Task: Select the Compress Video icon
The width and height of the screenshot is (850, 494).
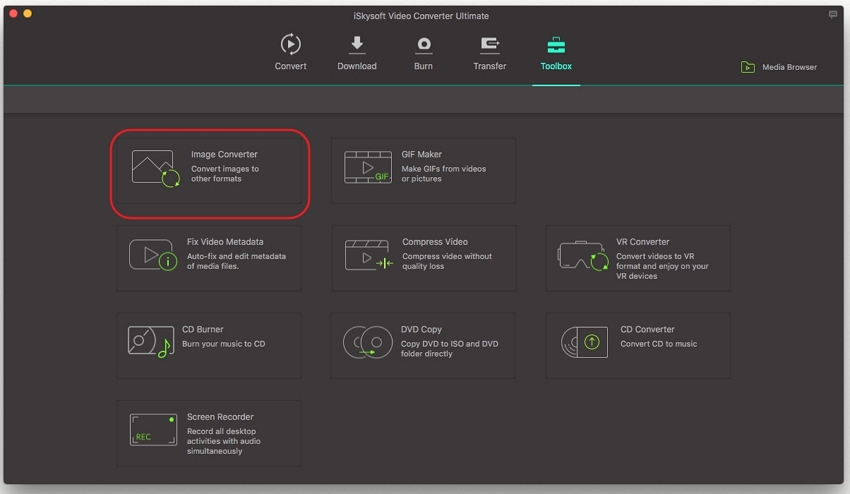Action: coord(368,255)
